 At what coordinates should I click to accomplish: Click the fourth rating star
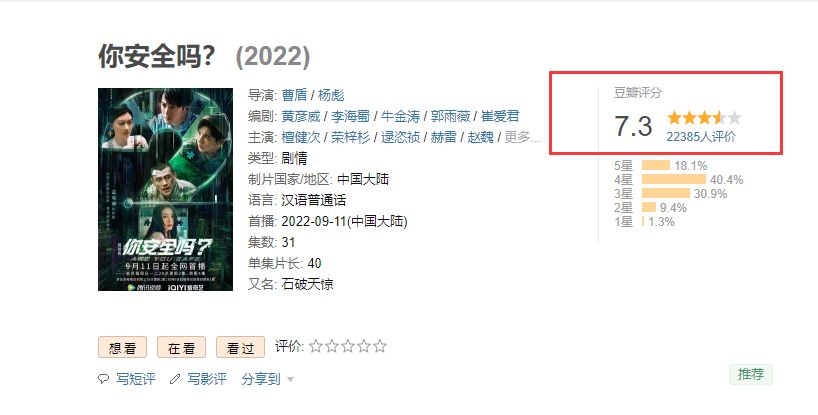click(x=364, y=346)
